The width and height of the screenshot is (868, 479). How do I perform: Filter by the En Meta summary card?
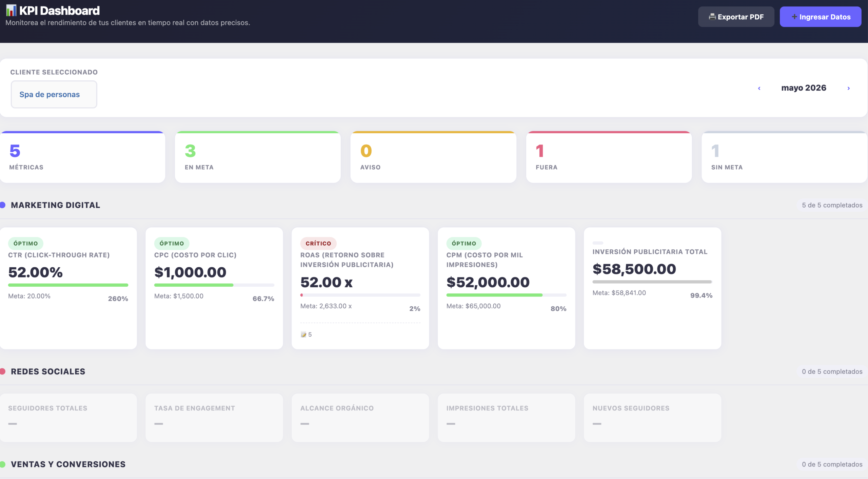(258, 157)
